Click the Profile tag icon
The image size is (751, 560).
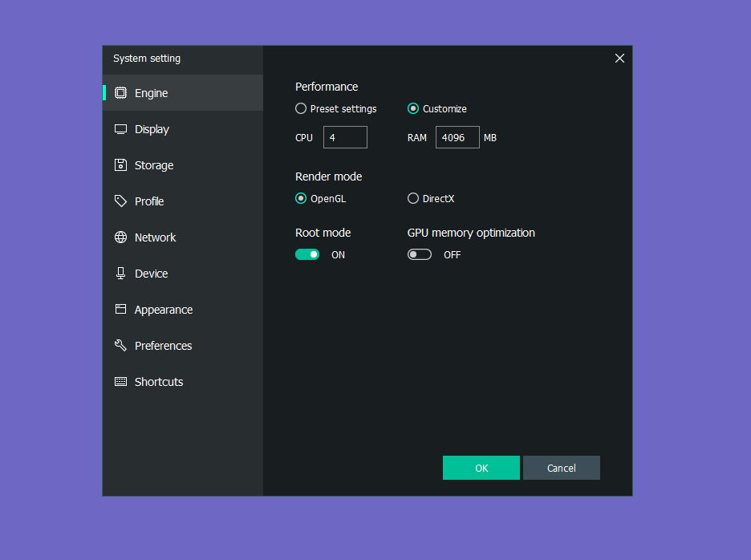[120, 201]
